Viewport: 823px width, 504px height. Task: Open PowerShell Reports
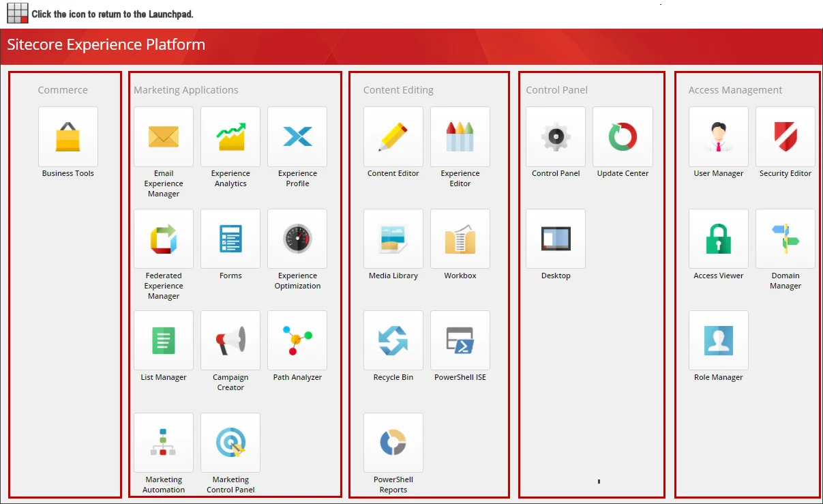[x=393, y=443]
